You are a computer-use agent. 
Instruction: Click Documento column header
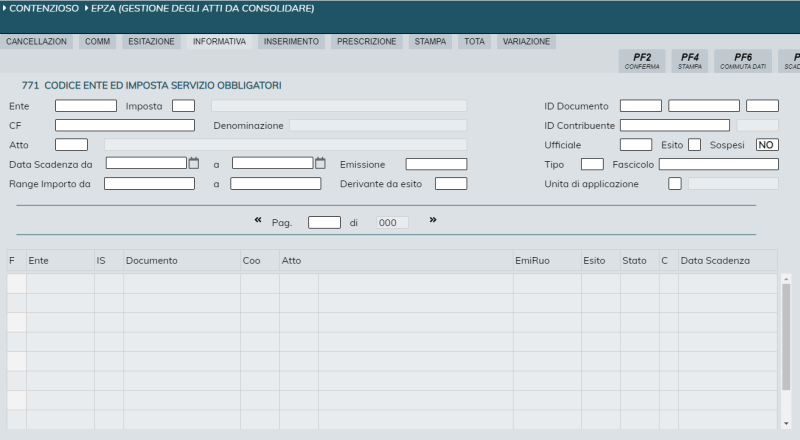182,260
